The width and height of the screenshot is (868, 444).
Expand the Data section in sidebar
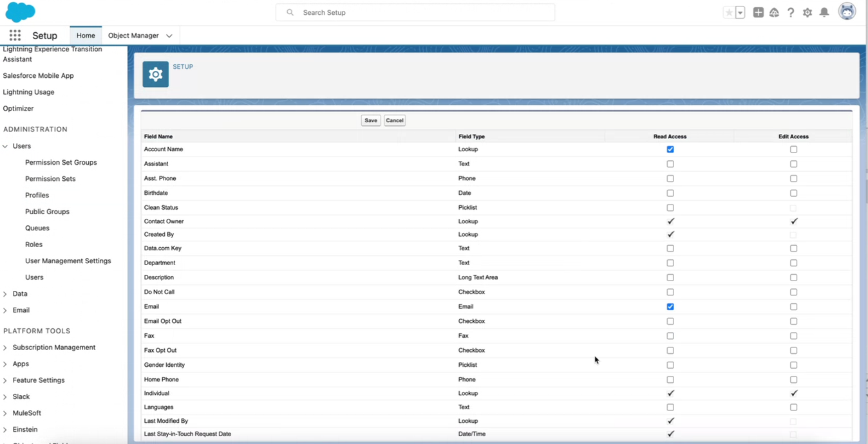5,294
